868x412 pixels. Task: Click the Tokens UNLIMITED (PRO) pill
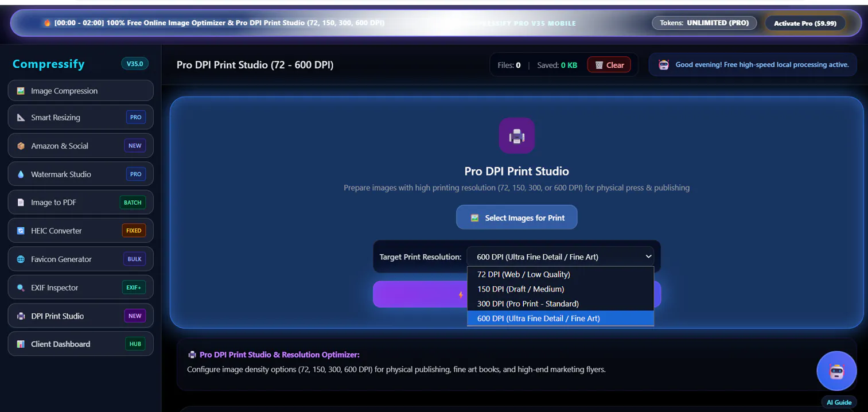704,23
